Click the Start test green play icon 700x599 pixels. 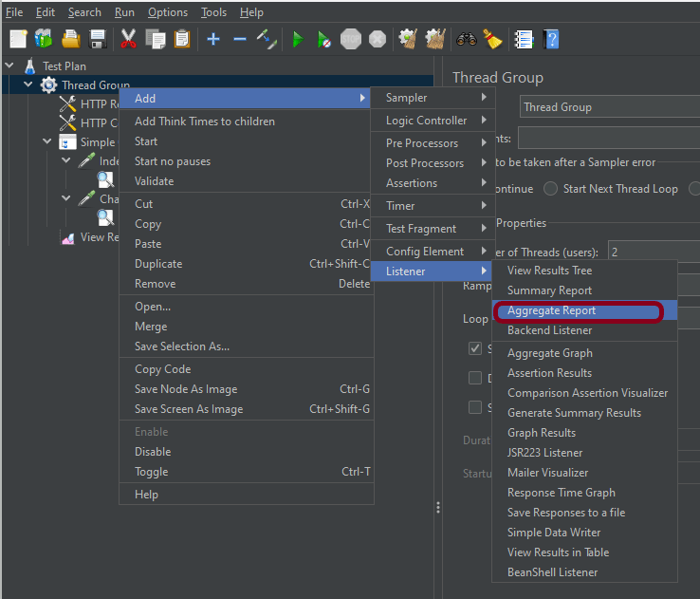point(298,39)
